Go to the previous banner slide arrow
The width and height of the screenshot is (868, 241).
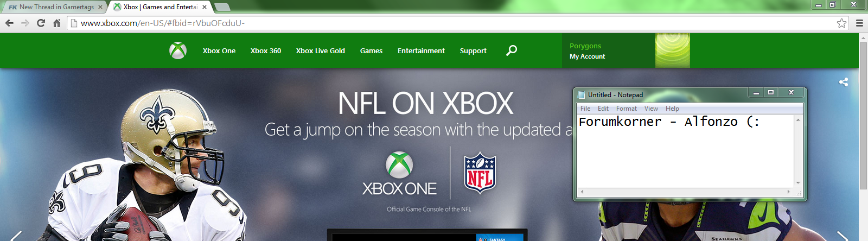coord(17,237)
